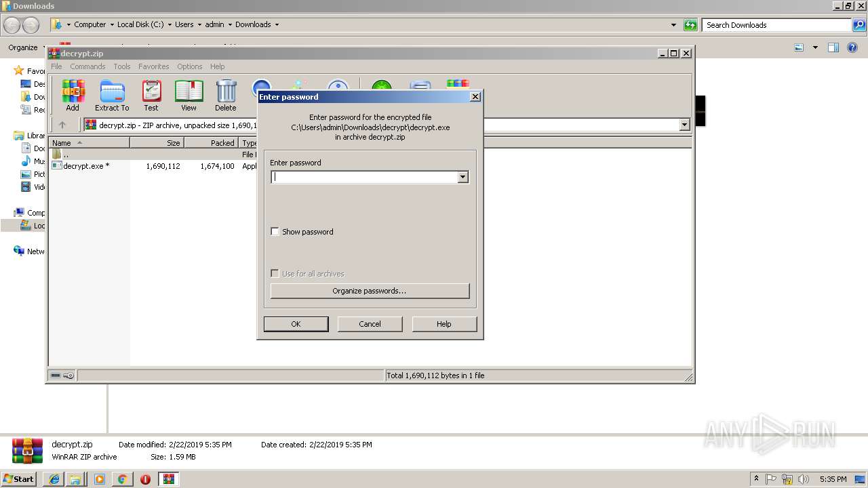Open the Tools menu in WinRAR
Image resolution: width=868 pixels, height=488 pixels.
click(122, 66)
